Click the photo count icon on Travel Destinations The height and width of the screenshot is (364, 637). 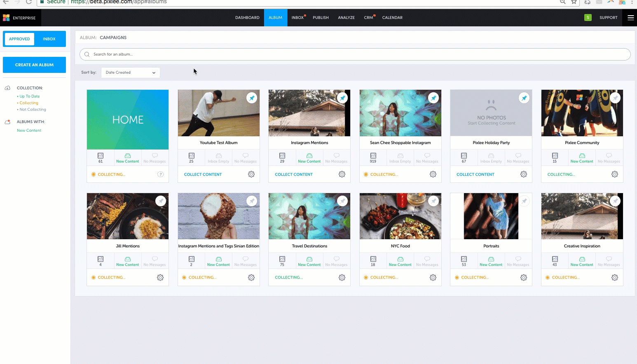(x=282, y=259)
